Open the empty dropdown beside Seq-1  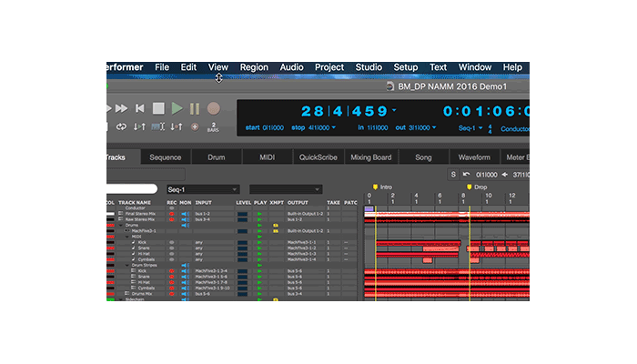point(286,189)
